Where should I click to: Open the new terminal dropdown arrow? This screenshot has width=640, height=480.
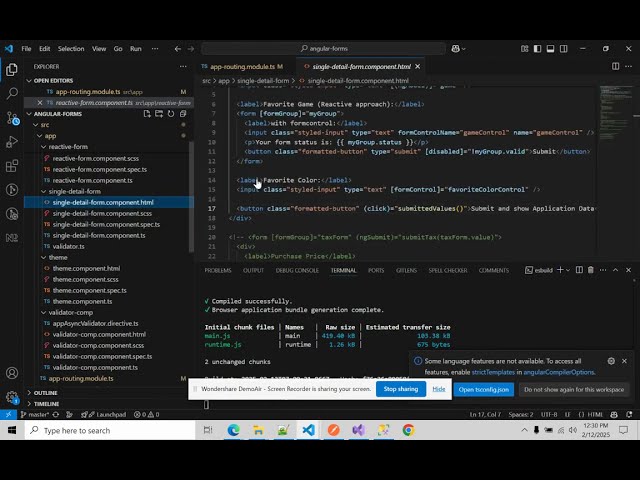[568, 270]
